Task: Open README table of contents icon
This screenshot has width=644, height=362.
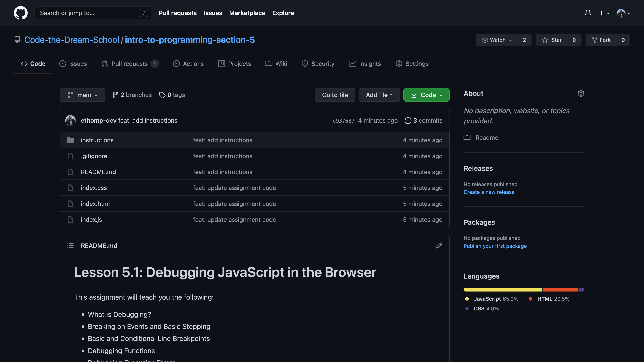Action: pyautogui.click(x=70, y=245)
